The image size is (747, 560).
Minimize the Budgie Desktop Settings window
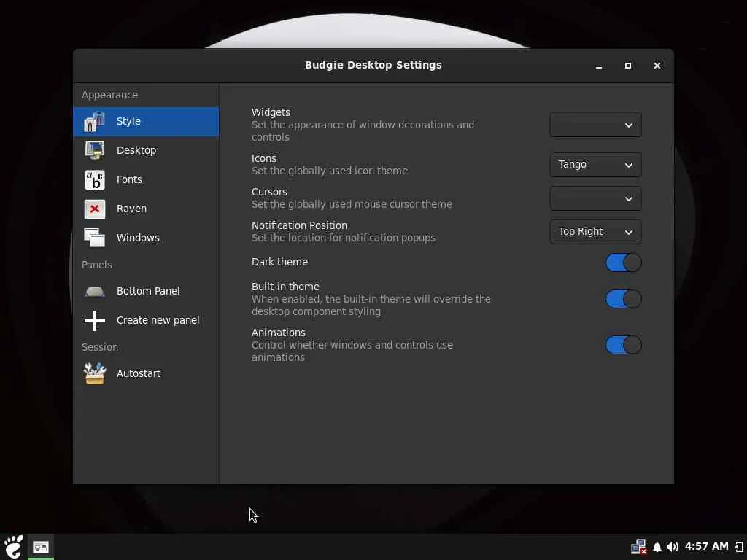click(599, 66)
